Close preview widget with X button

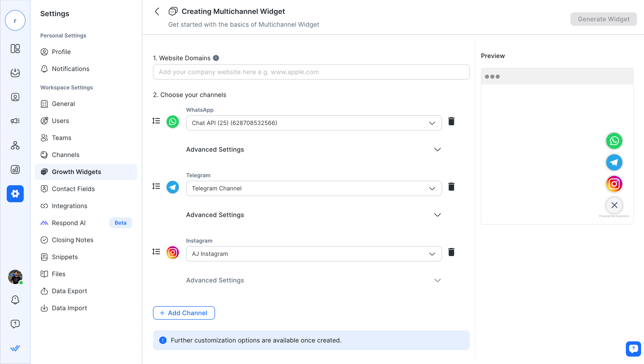(614, 205)
